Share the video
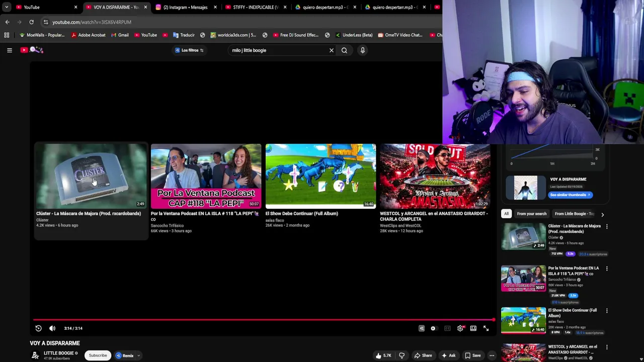This screenshot has height=362, width=644. coord(423,355)
